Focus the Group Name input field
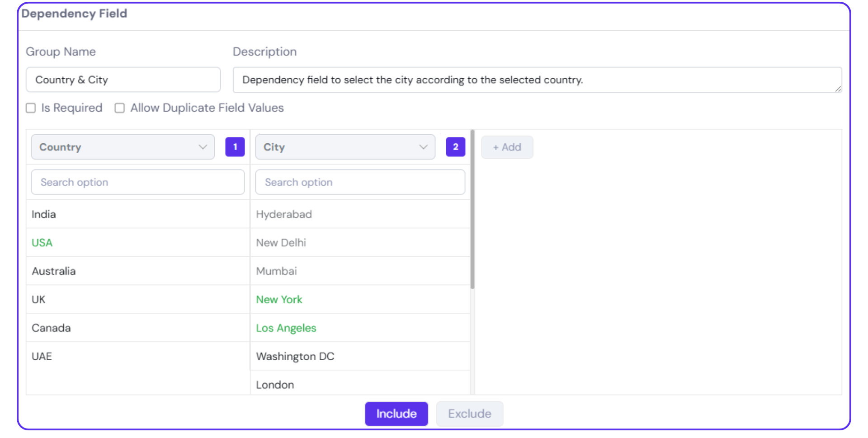 click(x=123, y=80)
